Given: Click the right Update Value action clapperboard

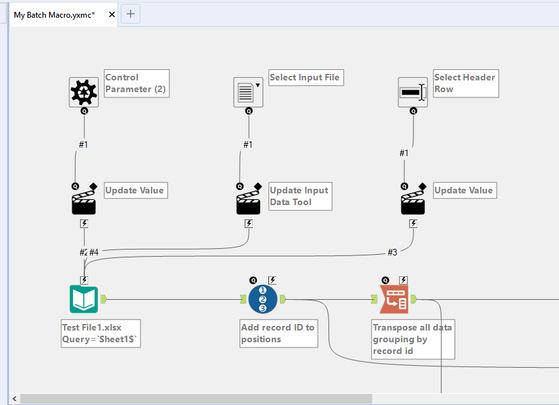Looking at the screenshot, I should coord(413,200).
